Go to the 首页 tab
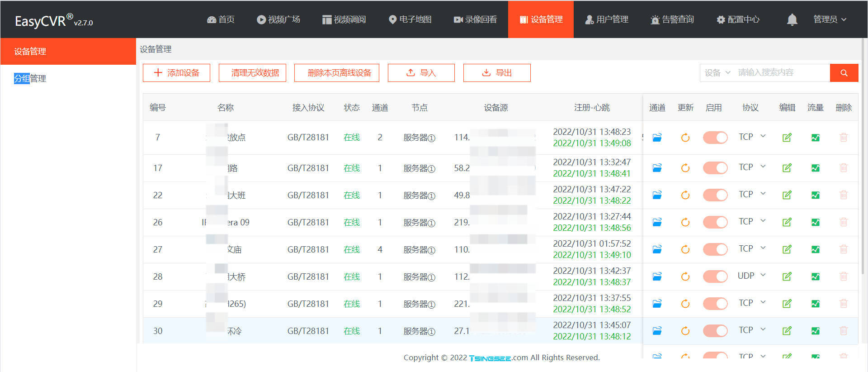This screenshot has width=868, height=372. 221,19
